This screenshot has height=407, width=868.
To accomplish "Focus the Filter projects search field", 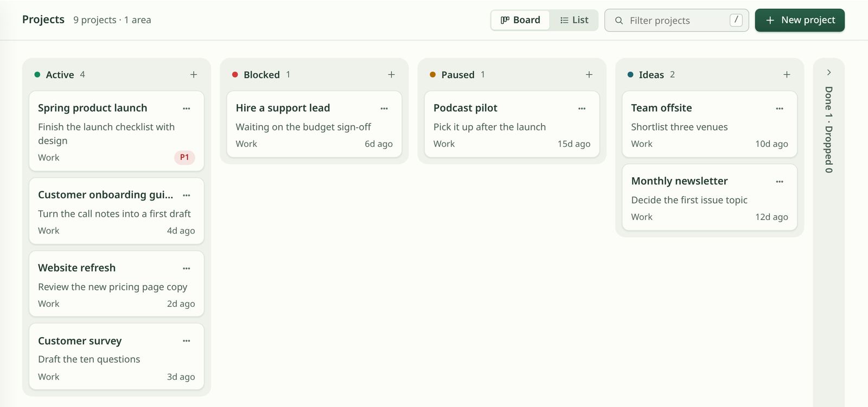I will click(x=676, y=20).
